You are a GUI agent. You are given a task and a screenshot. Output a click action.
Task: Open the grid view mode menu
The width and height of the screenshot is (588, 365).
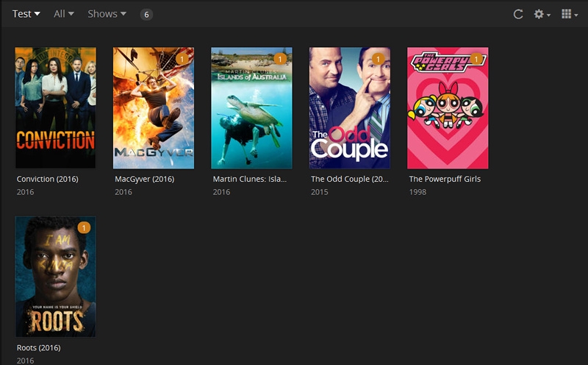click(x=569, y=14)
